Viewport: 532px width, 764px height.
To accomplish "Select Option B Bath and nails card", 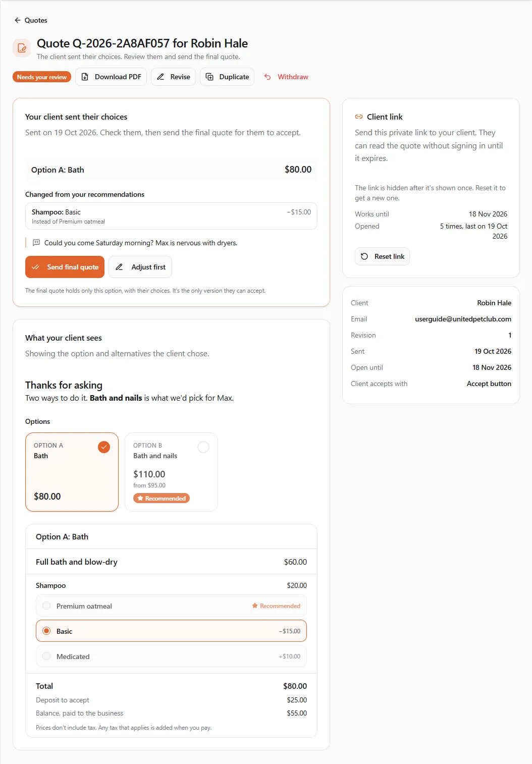I will click(171, 472).
